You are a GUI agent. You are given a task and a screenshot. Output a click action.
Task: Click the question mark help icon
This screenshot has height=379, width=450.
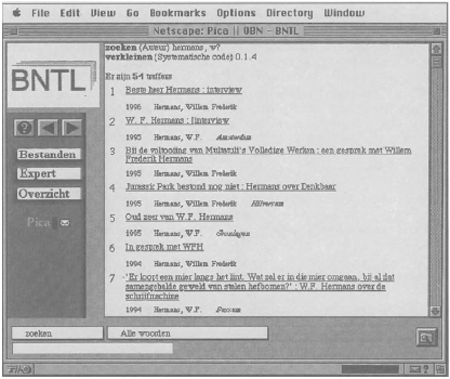pyautogui.click(x=24, y=128)
